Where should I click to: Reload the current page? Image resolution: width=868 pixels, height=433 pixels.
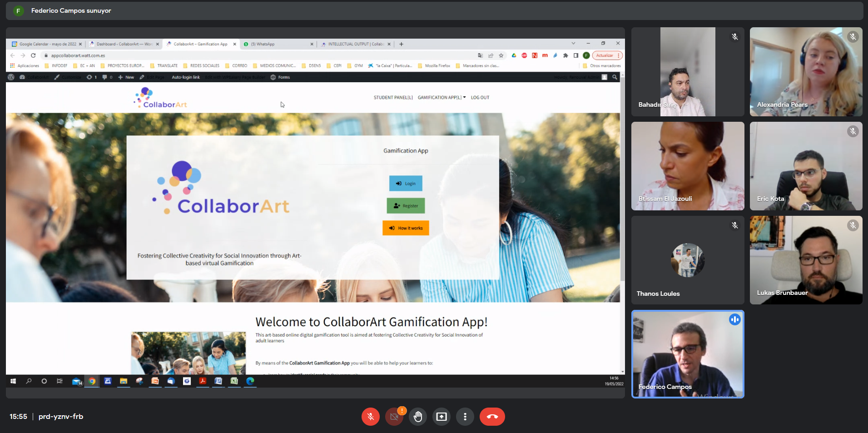(x=33, y=55)
